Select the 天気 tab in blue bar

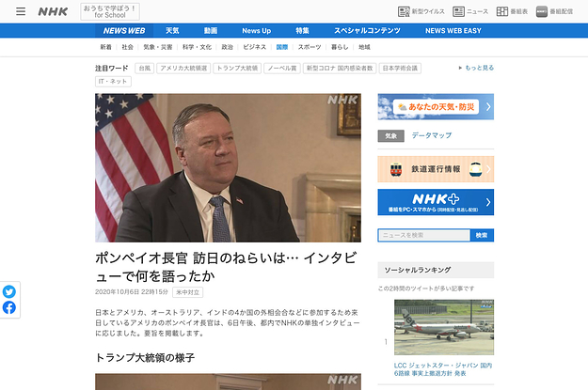[x=172, y=31]
